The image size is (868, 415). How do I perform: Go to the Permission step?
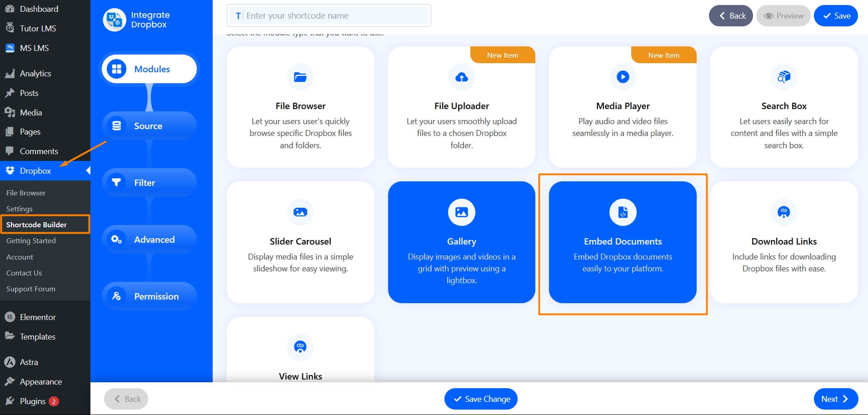[150, 296]
